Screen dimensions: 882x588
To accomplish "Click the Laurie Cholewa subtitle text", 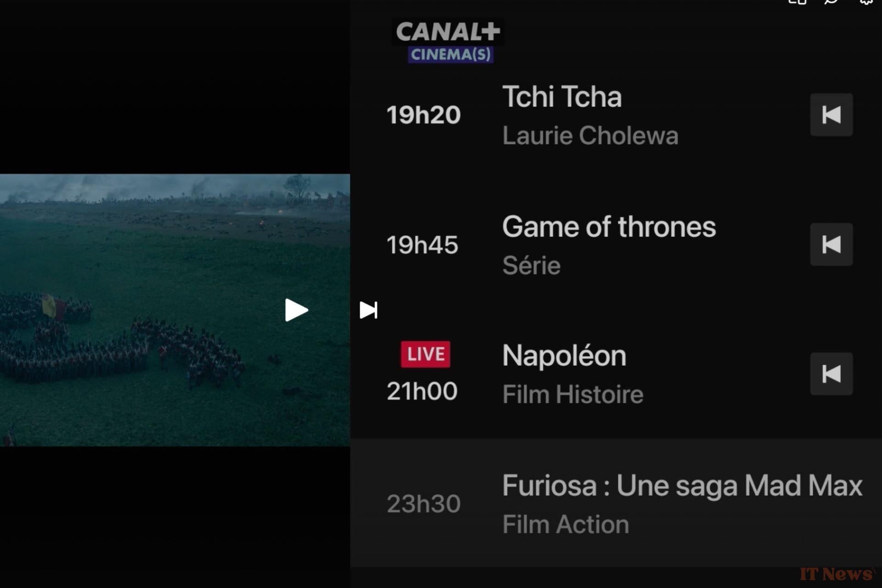I will (x=592, y=135).
